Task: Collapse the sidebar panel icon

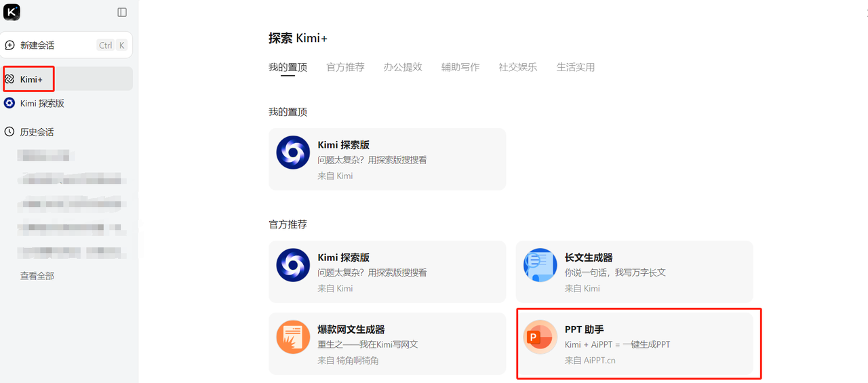Action: 122,12
